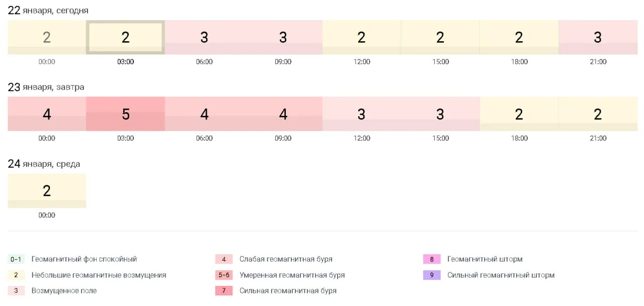Click the purple legend swatch labeled 9
This screenshot has width=644, height=306.
pos(432,275)
